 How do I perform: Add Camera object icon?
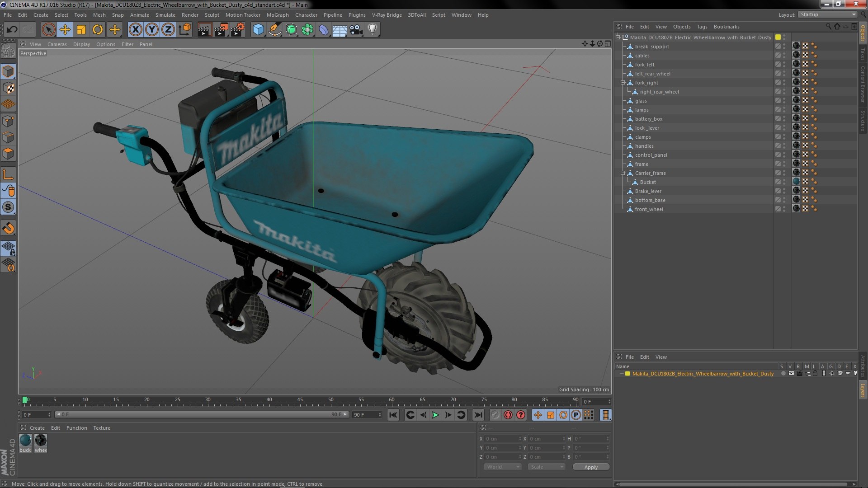[356, 30]
